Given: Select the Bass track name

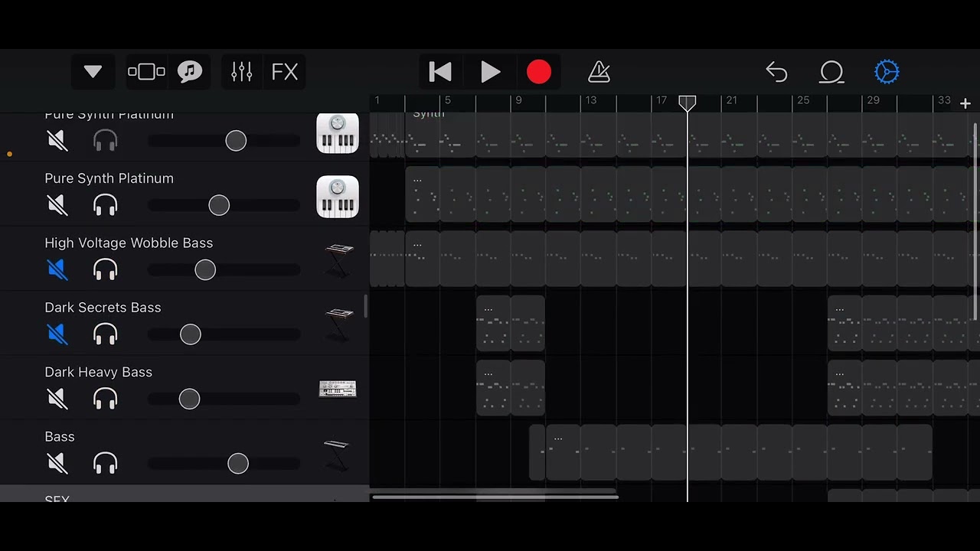Looking at the screenshot, I should tap(60, 437).
